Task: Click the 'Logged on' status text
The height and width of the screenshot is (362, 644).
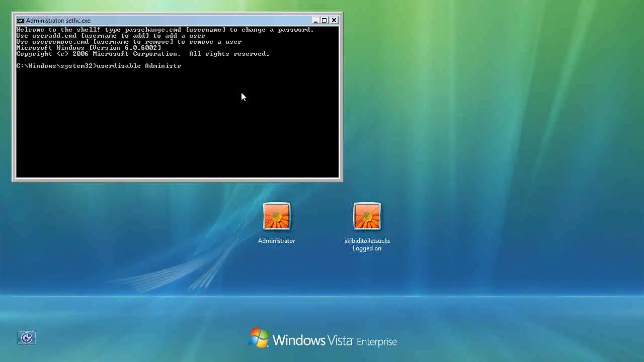Action: [x=367, y=248]
